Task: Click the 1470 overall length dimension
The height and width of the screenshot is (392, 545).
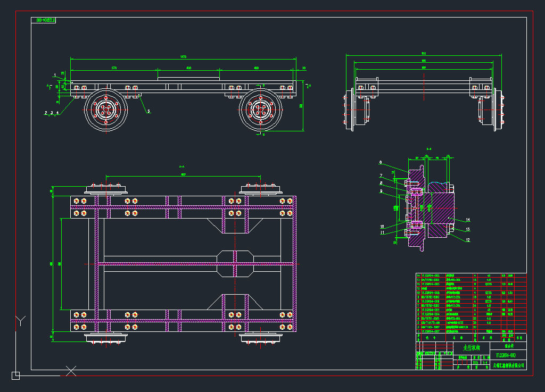Action: 183,57
